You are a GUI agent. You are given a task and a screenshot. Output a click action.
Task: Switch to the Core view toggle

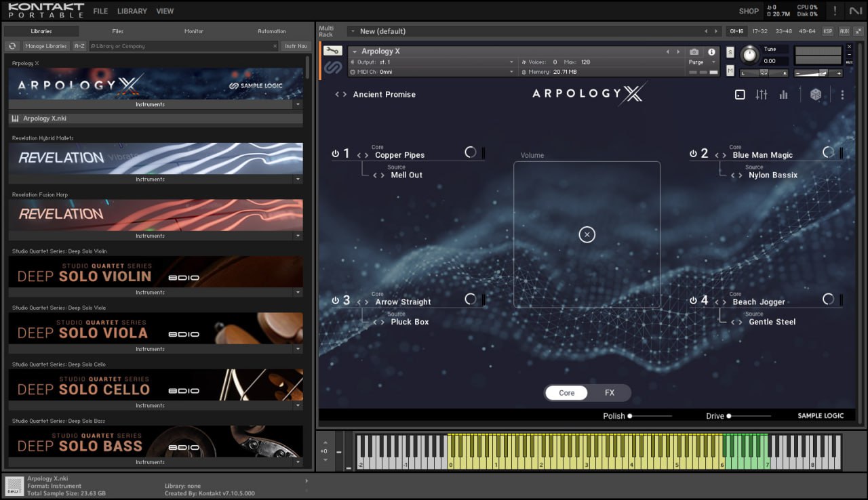pyautogui.click(x=567, y=393)
